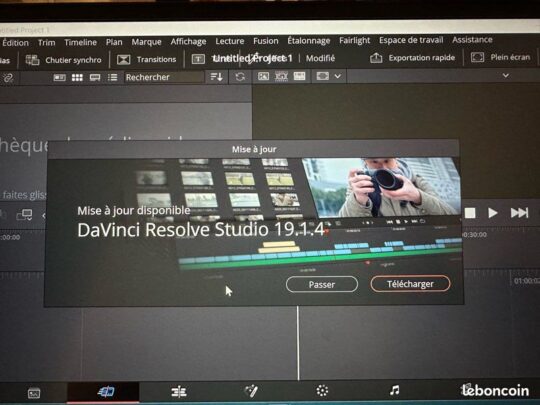Open the Chutier synchro panel
Image resolution: width=540 pixels, height=405 pixels.
tap(64, 60)
